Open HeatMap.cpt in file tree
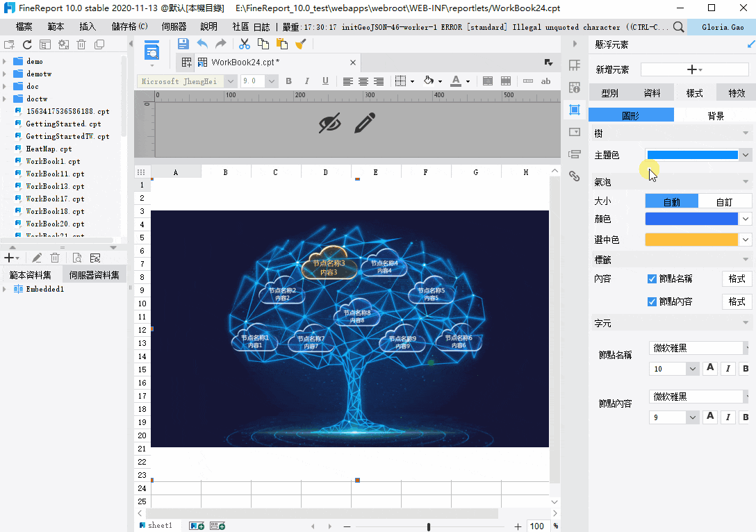 [49, 149]
